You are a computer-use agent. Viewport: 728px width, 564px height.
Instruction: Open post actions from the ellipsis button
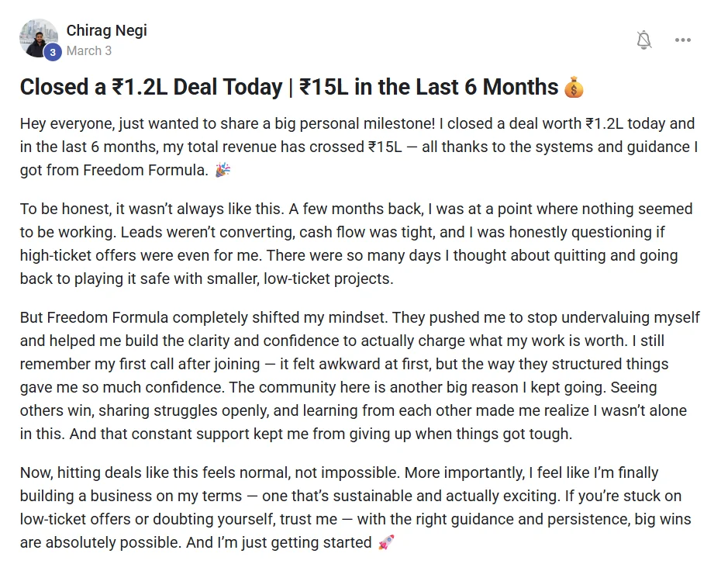click(x=683, y=40)
